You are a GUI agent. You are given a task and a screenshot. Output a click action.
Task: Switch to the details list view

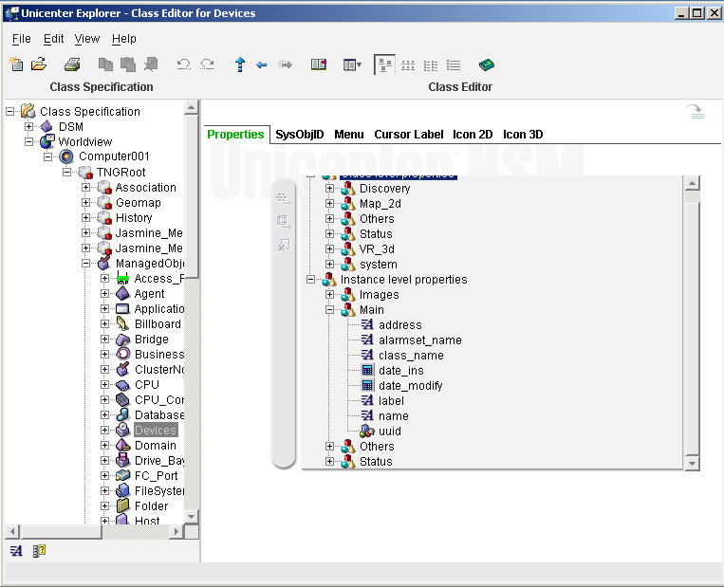coord(454,64)
